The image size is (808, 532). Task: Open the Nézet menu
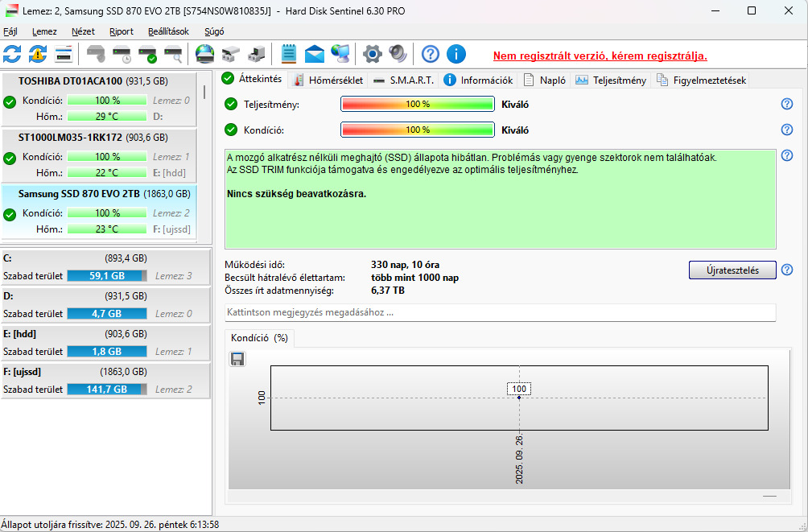[x=83, y=31]
